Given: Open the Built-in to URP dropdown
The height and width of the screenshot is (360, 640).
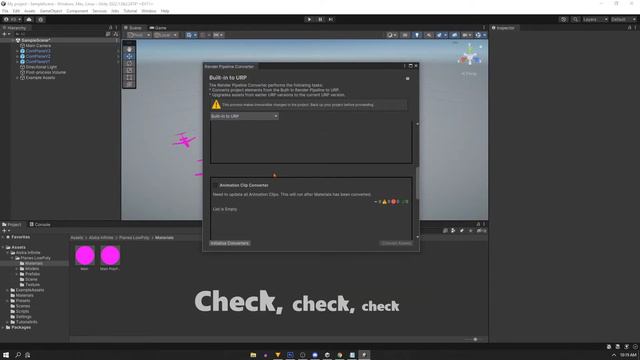Looking at the screenshot, I should coord(244,116).
